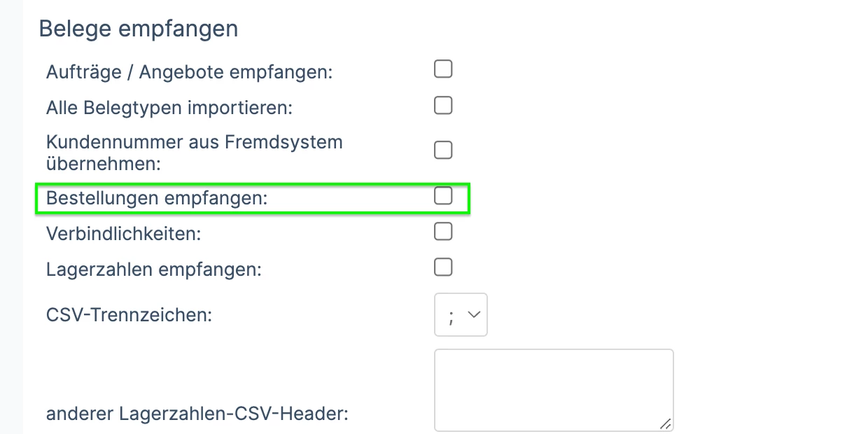Check Kundennummer aus Fremdsystem übernehmen box

tap(443, 150)
